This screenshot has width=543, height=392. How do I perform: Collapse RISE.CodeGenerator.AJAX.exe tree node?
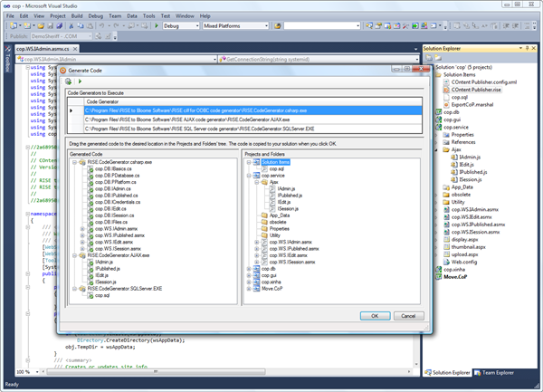74,255
